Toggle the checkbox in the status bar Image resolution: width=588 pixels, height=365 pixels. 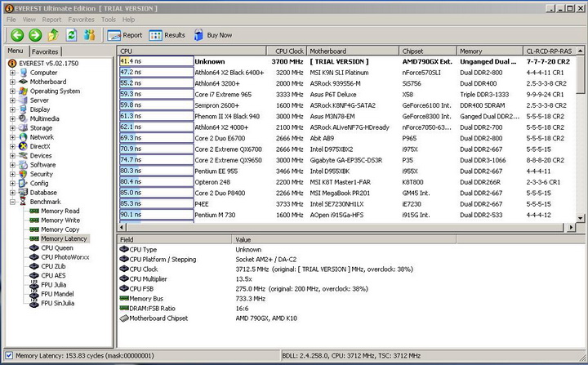pos(9,355)
